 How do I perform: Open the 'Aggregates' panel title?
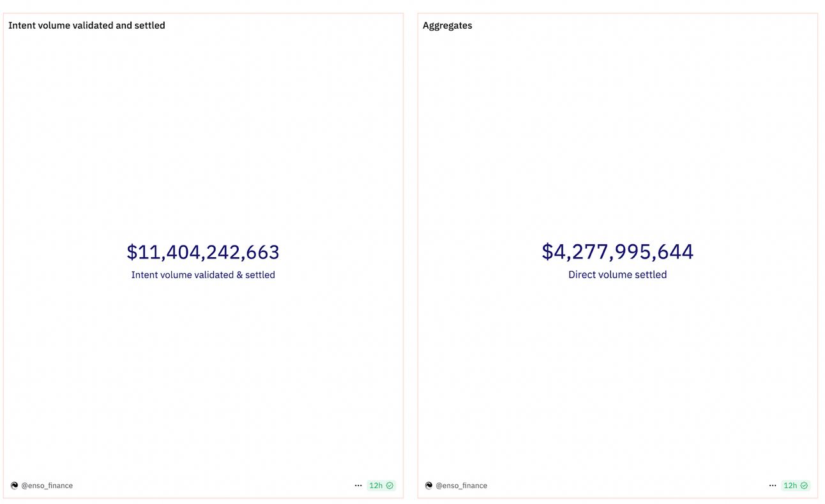(448, 26)
